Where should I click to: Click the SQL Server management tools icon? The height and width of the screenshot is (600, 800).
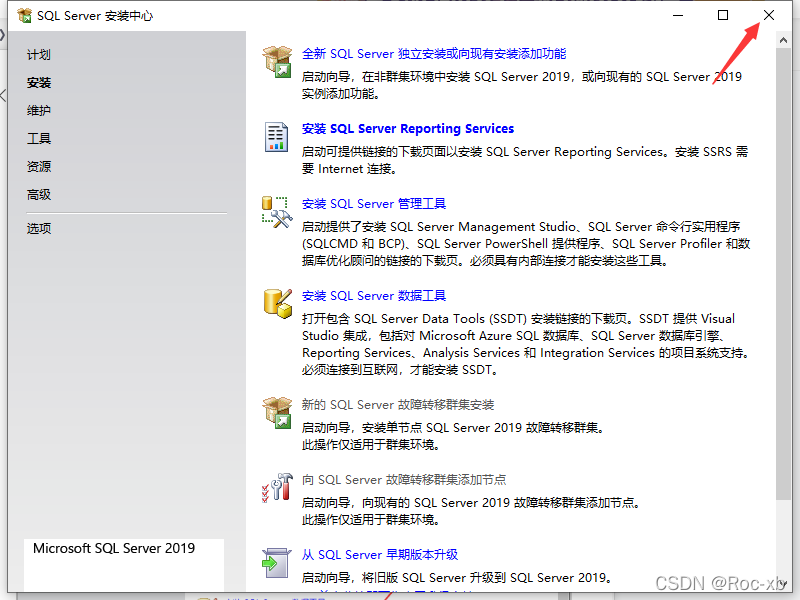tap(276, 212)
